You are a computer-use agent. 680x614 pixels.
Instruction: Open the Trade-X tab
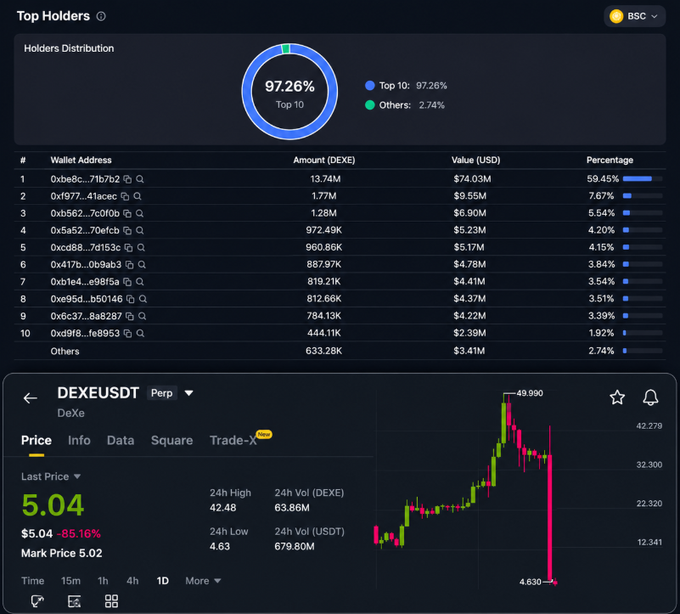(233, 440)
